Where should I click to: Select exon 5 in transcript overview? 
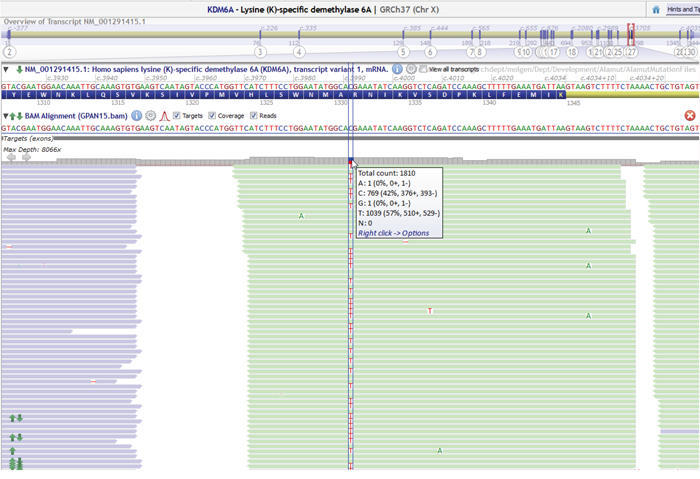click(403, 51)
